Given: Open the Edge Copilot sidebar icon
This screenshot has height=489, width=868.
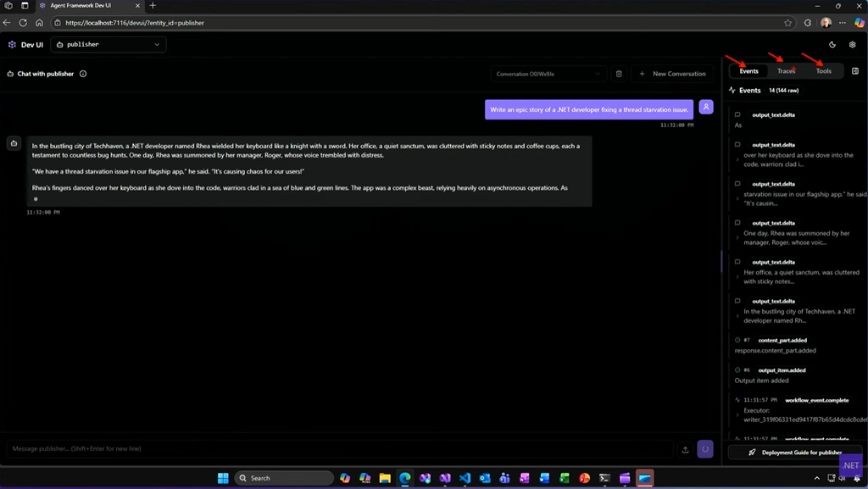Looking at the screenshot, I should (860, 23).
